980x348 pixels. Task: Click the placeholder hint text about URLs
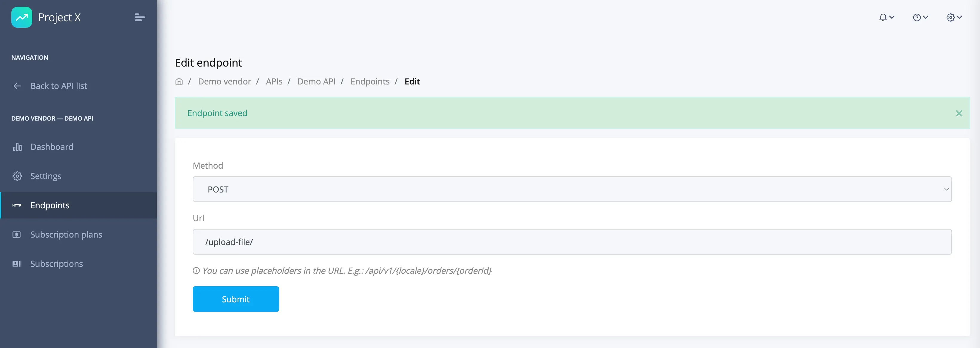pyautogui.click(x=346, y=271)
